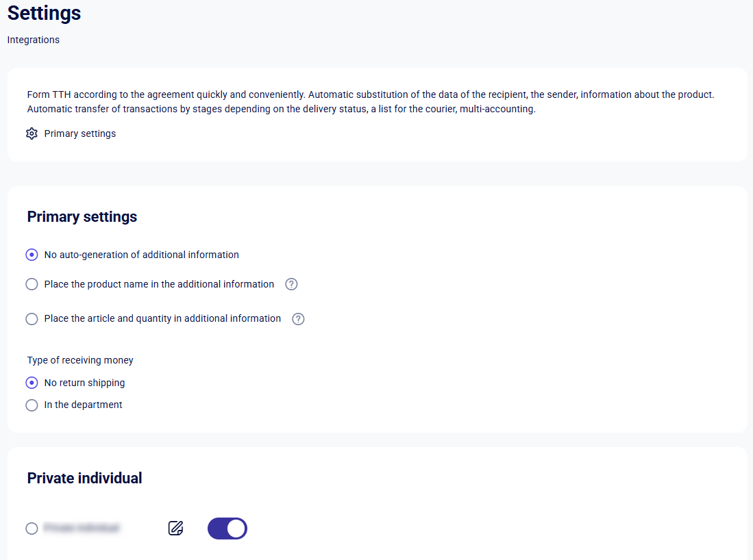Open help icon for article and quantity option

(x=298, y=318)
